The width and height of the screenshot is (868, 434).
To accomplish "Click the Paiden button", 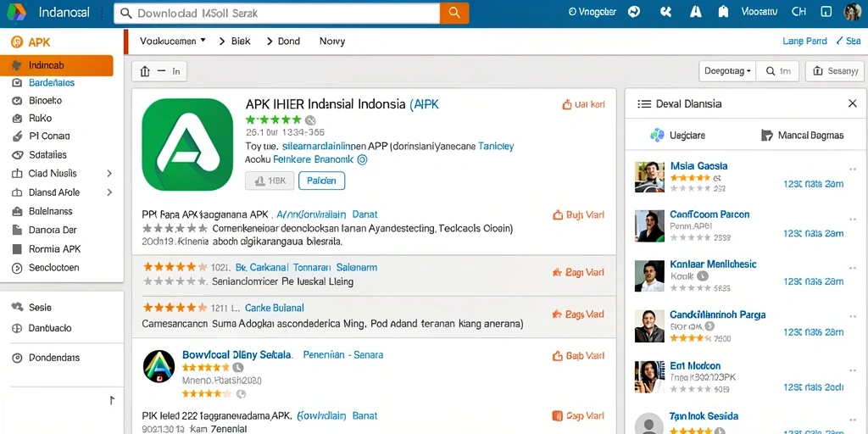I will coord(321,181).
